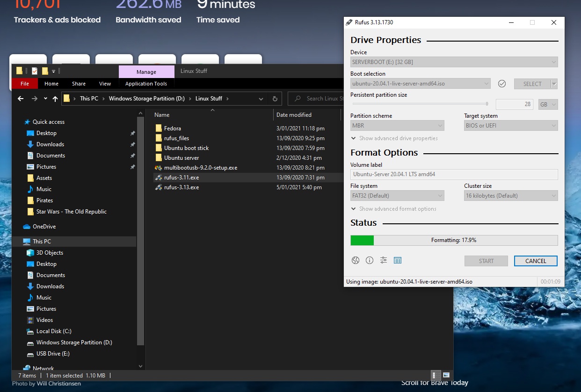Click the SELECT button in Rufus
Image resolution: width=581 pixels, height=392 pixels.
532,84
